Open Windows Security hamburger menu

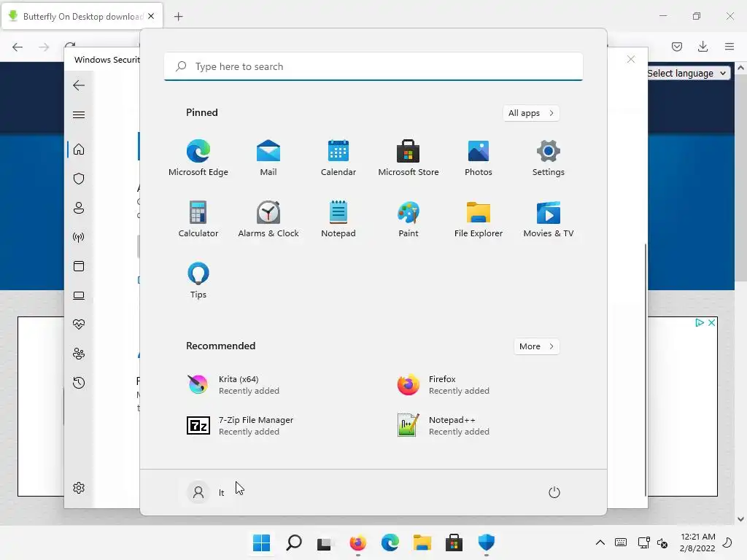pyautogui.click(x=79, y=114)
